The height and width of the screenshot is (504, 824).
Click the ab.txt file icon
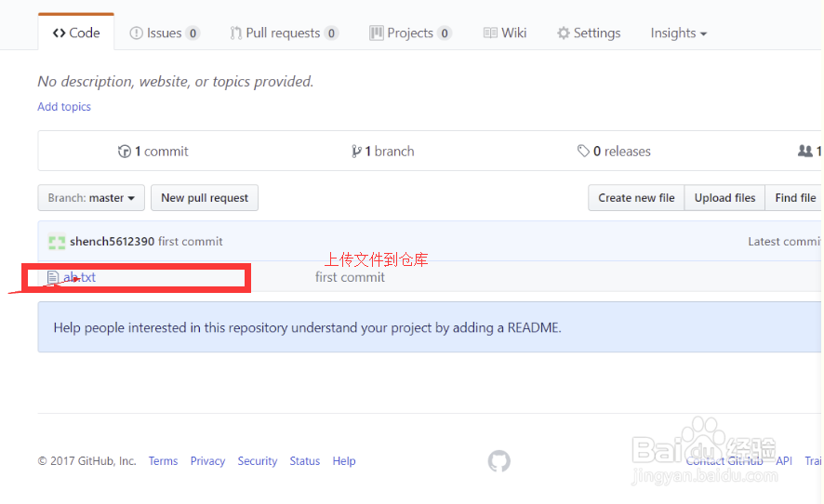(53, 277)
